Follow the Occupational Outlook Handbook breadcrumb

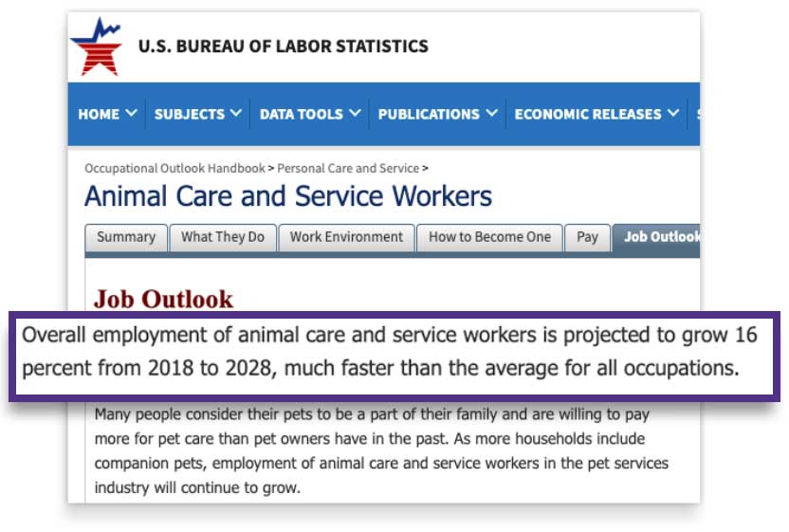click(174, 168)
